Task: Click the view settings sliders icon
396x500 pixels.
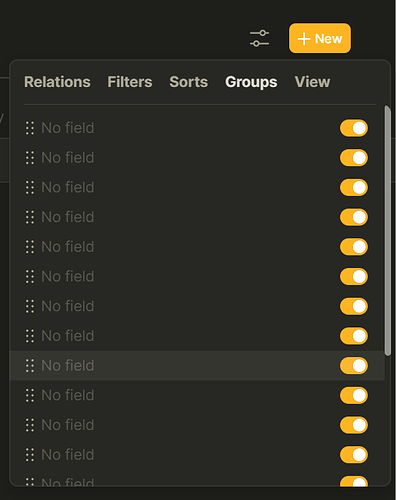Action: click(x=259, y=38)
